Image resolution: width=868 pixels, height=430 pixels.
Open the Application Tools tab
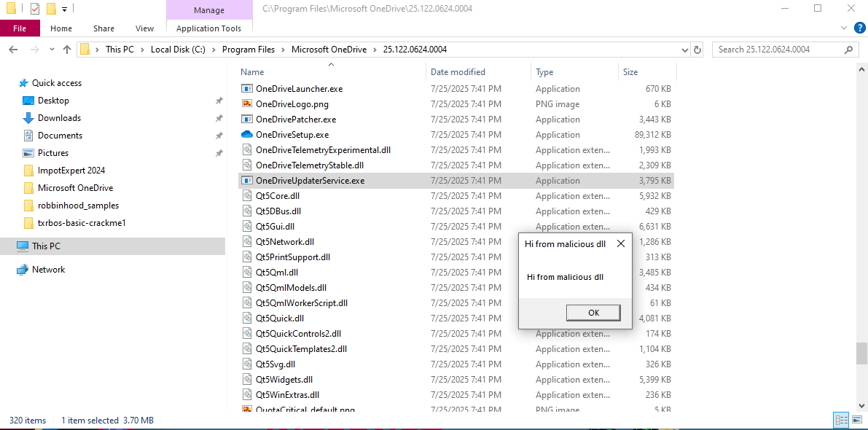[x=208, y=28]
